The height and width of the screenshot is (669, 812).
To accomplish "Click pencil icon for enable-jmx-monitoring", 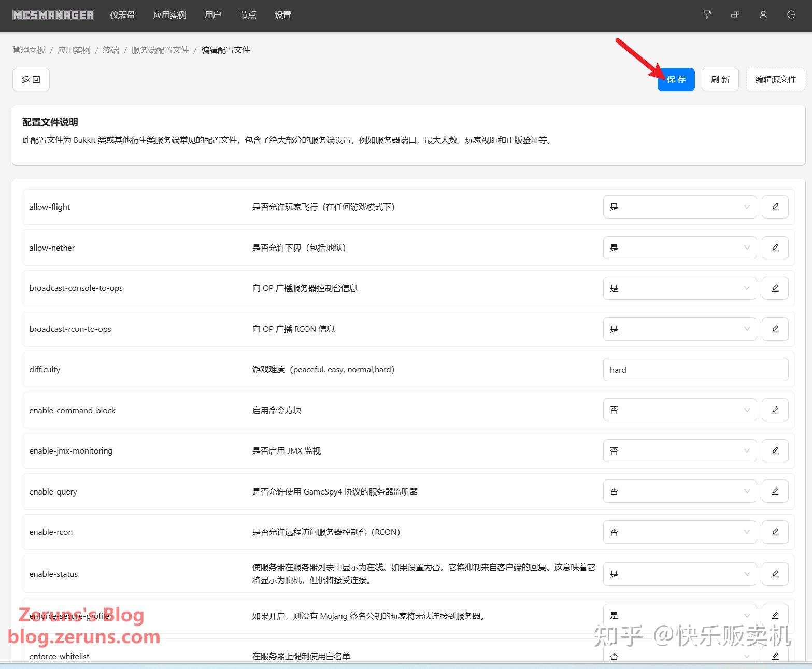I will point(775,451).
